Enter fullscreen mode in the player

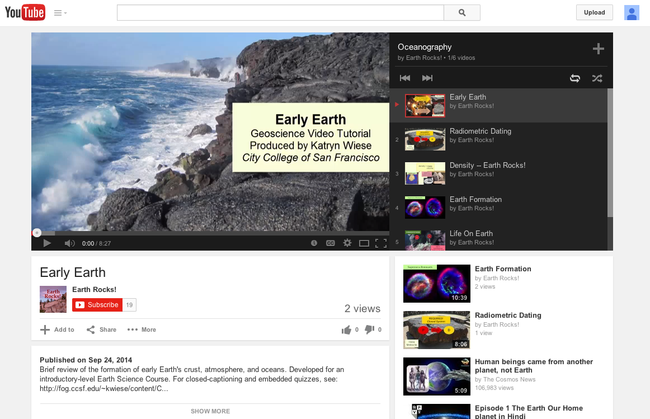click(x=380, y=243)
